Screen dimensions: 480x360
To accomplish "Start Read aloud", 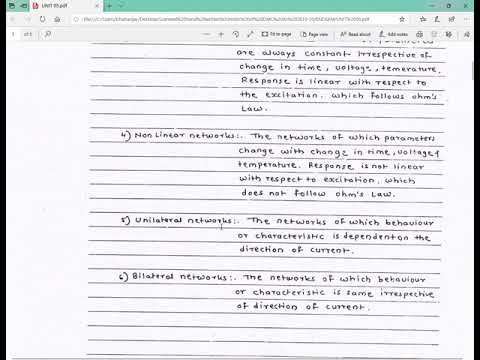I will [355, 34].
